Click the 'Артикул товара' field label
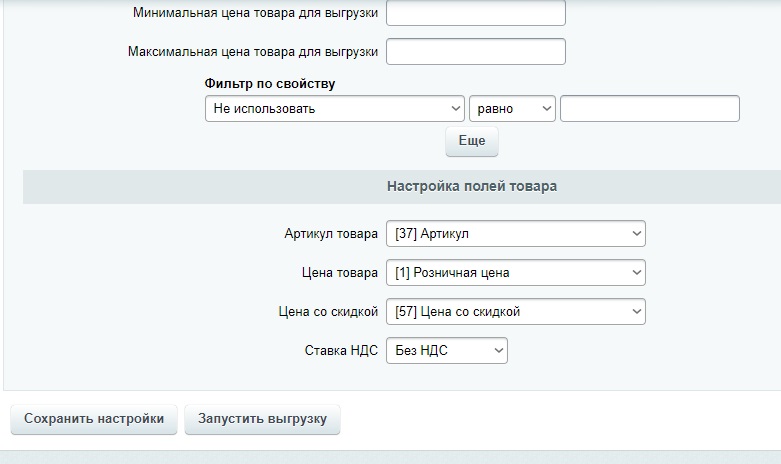The image size is (781, 464). coord(331,234)
